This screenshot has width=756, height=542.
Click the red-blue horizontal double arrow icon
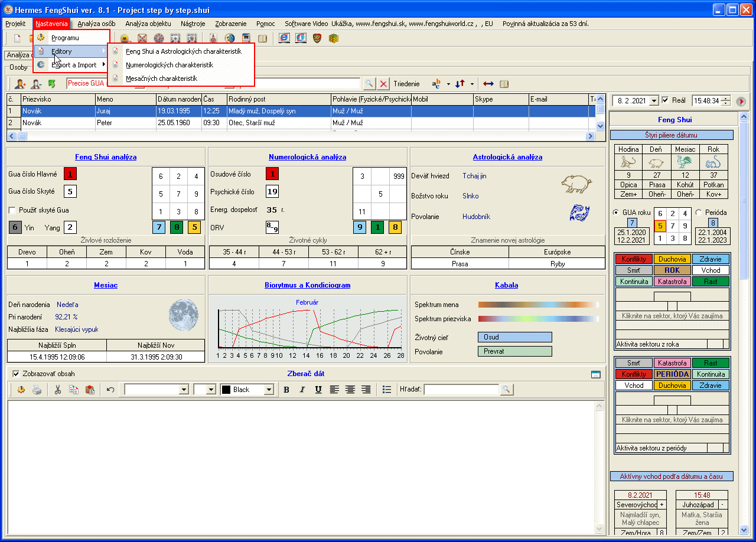click(x=488, y=84)
